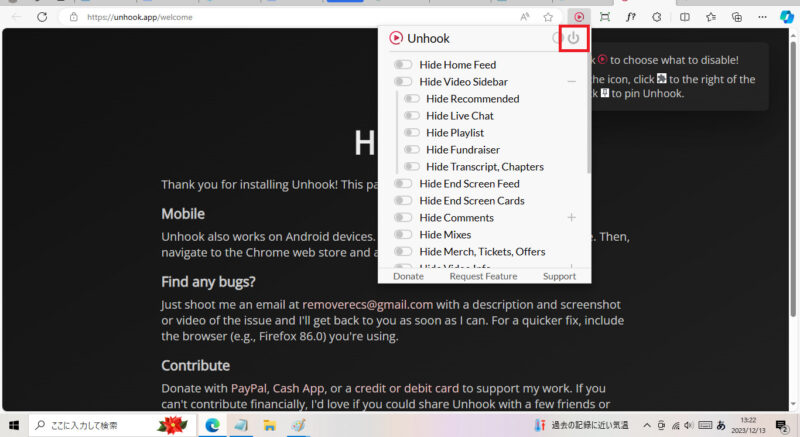Click the Japanese IME mode indicator
This screenshot has height=437, width=800.
tap(721, 425)
